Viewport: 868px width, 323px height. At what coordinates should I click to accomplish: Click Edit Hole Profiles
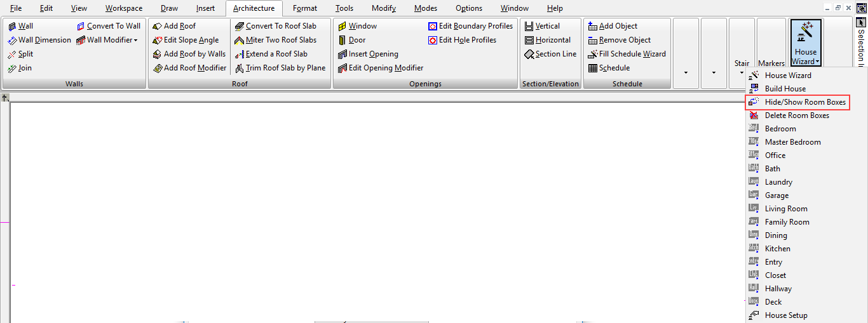[463, 40]
